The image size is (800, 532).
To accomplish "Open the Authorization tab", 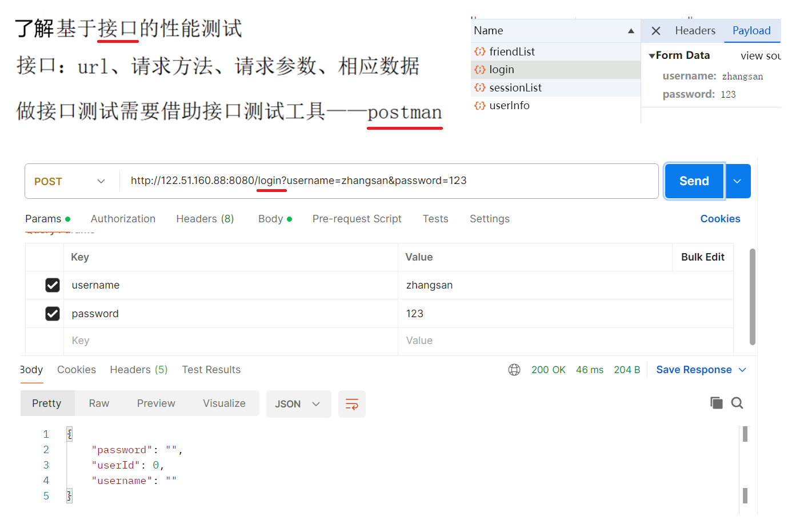I will [123, 219].
